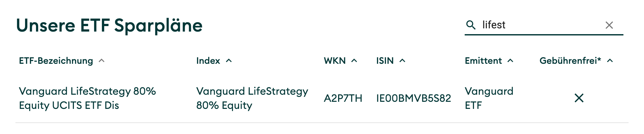Sort by ETF-Bezeichnung column header text
644x134 pixels.
[x=56, y=61]
